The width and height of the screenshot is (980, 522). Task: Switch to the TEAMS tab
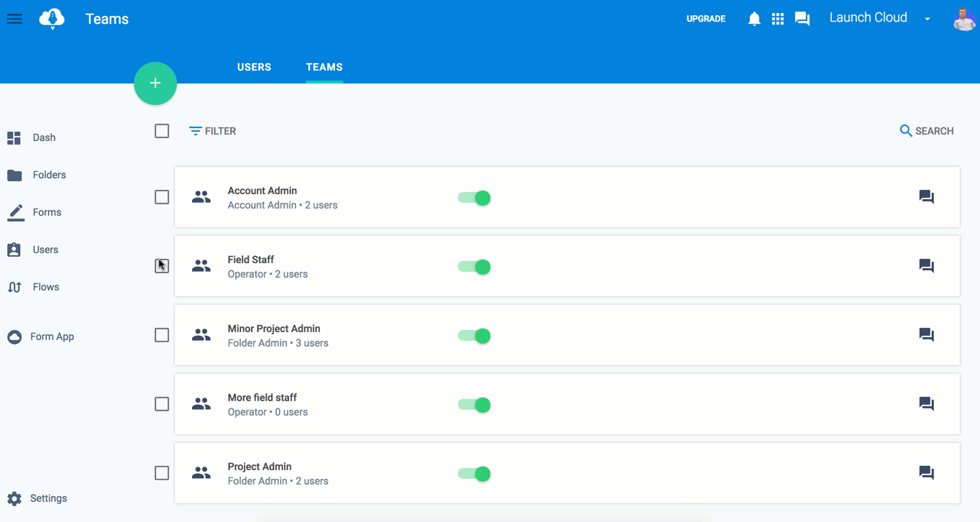(324, 67)
